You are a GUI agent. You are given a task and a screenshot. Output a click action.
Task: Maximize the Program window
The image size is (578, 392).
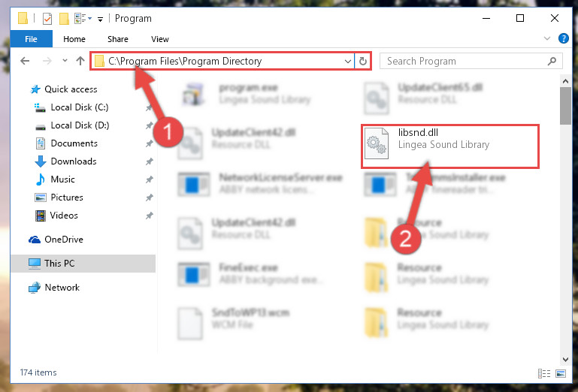(520, 18)
